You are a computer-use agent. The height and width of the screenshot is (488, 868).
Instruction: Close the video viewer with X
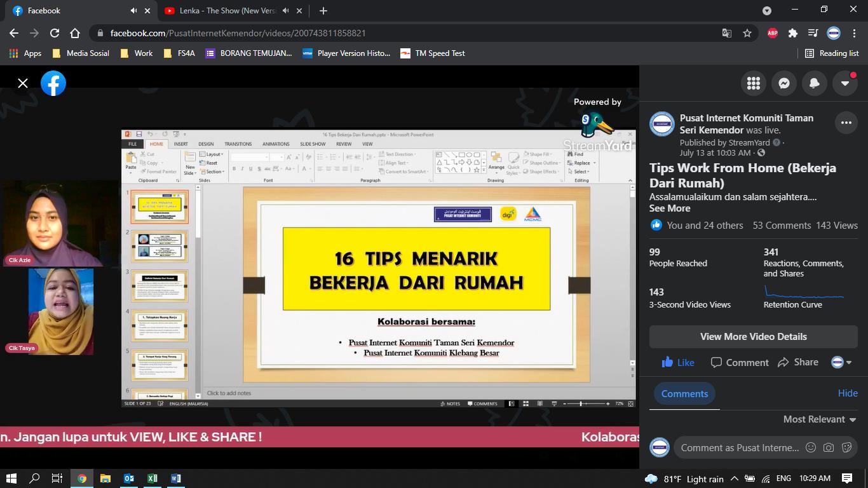[x=23, y=83]
